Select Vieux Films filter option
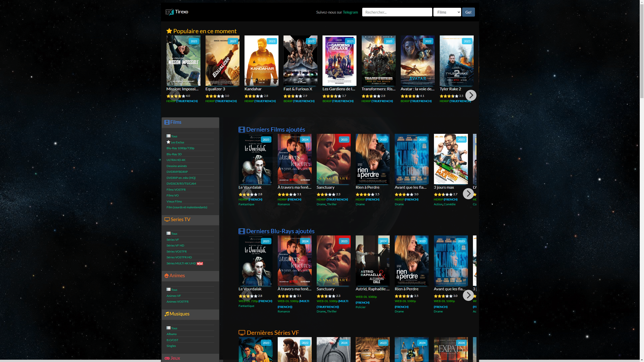The image size is (644, 362). click(174, 201)
